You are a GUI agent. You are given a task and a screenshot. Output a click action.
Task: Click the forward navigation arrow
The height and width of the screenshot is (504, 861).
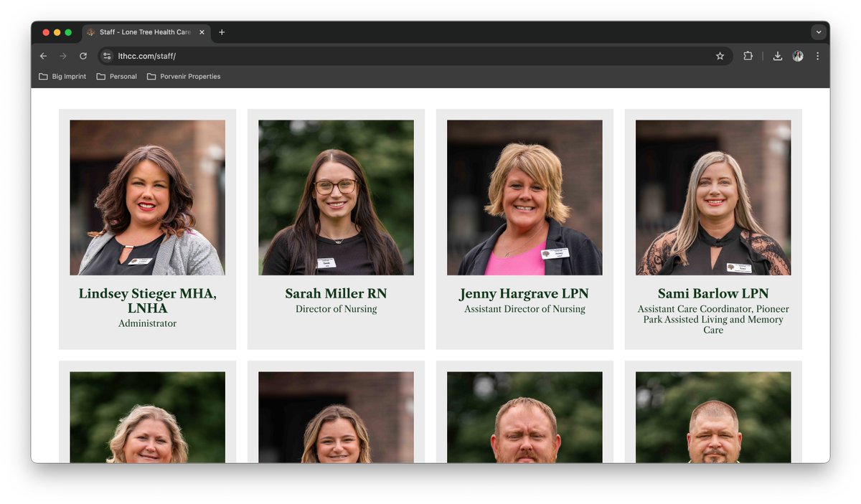click(x=63, y=56)
